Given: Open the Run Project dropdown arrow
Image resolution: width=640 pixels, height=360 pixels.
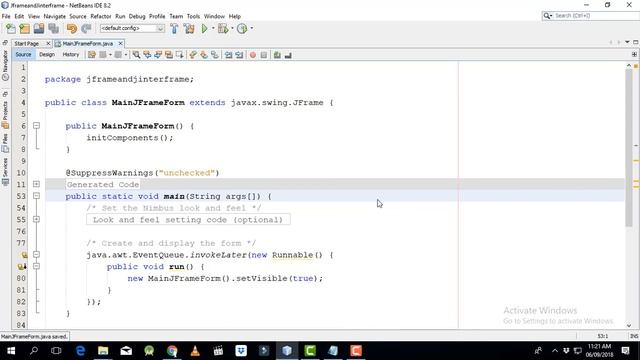Looking at the screenshot, I should point(213,28).
